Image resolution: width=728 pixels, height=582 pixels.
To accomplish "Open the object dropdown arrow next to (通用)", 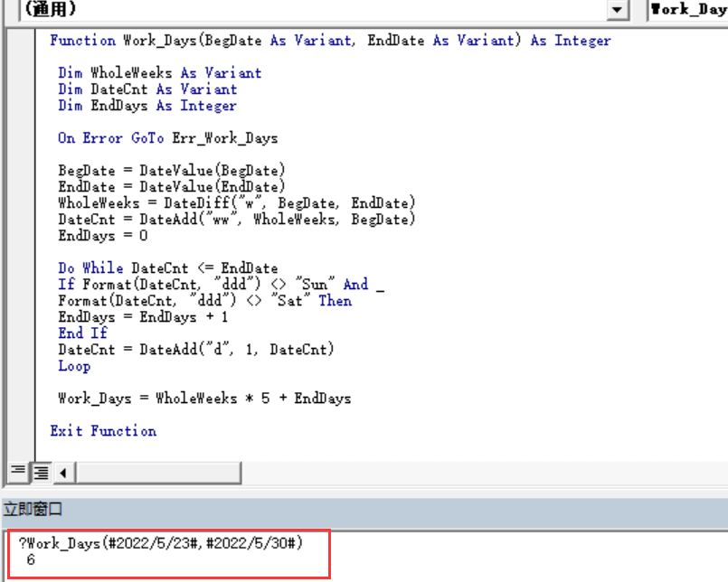I will (x=618, y=10).
